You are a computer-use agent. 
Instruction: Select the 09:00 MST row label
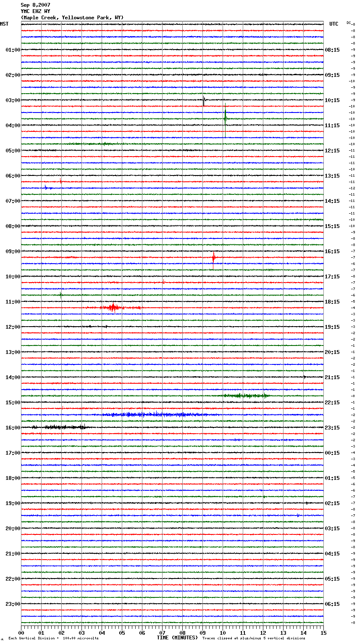point(13,251)
